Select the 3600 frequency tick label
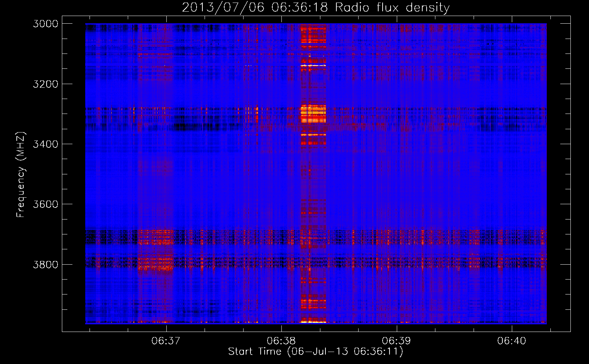The height and width of the screenshot is (364, 589). pyautogui.click(x=46, y=204)
